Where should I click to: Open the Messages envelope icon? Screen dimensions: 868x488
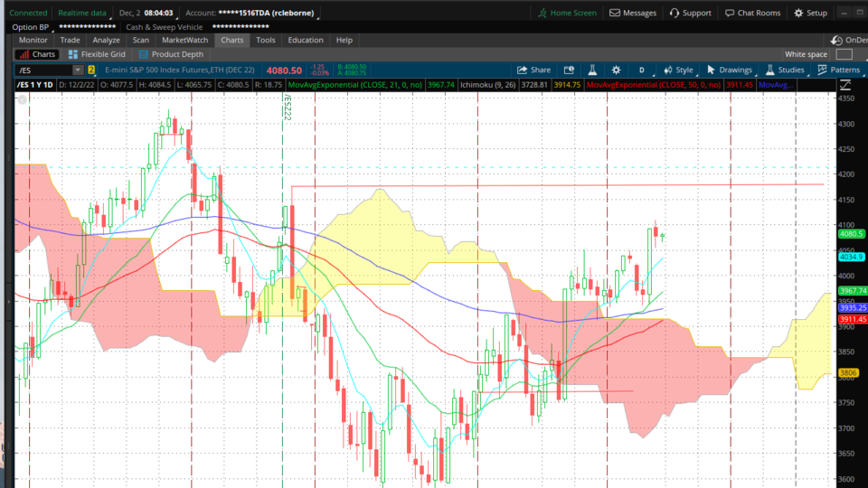click(615, 13)
